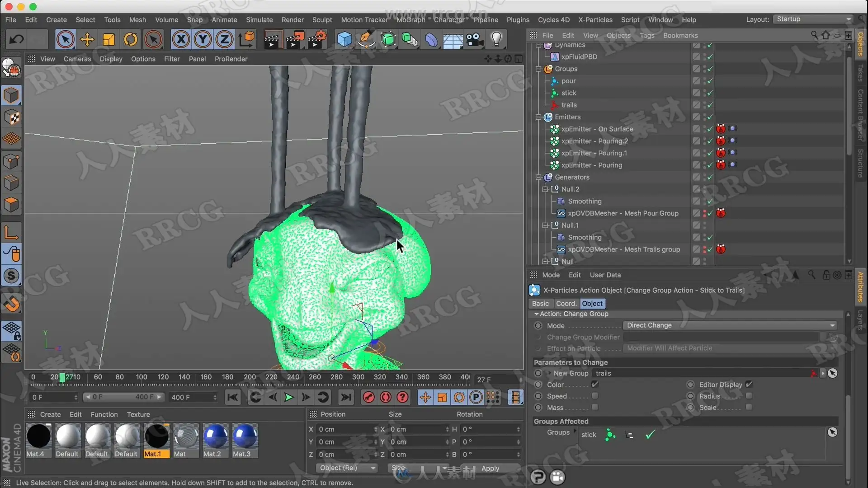The image size is (868, 488).
Task: Toggle the Editor Display checkbox
Action: coord(749,385)
